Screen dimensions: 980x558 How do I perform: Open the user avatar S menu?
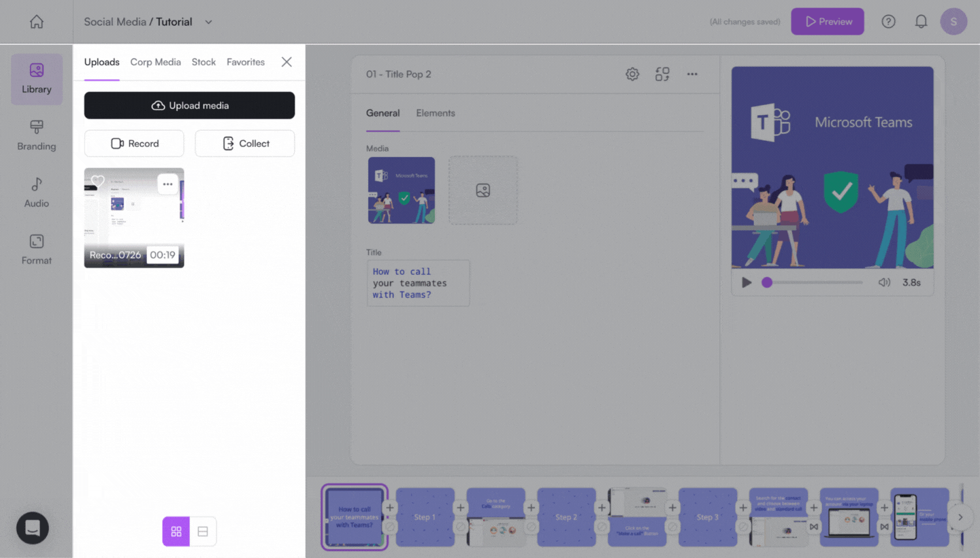click(x=953, y=22)
